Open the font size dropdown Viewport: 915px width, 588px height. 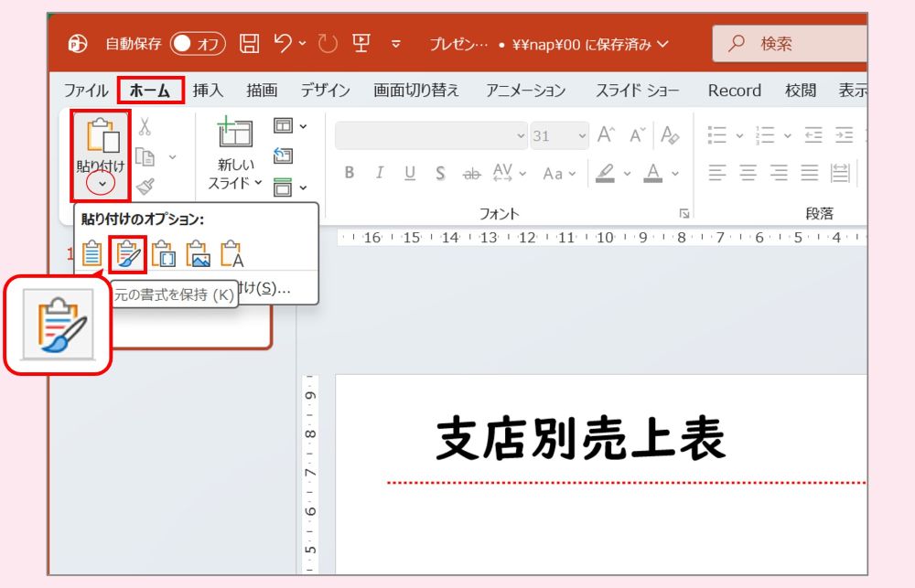click(559, 136)
